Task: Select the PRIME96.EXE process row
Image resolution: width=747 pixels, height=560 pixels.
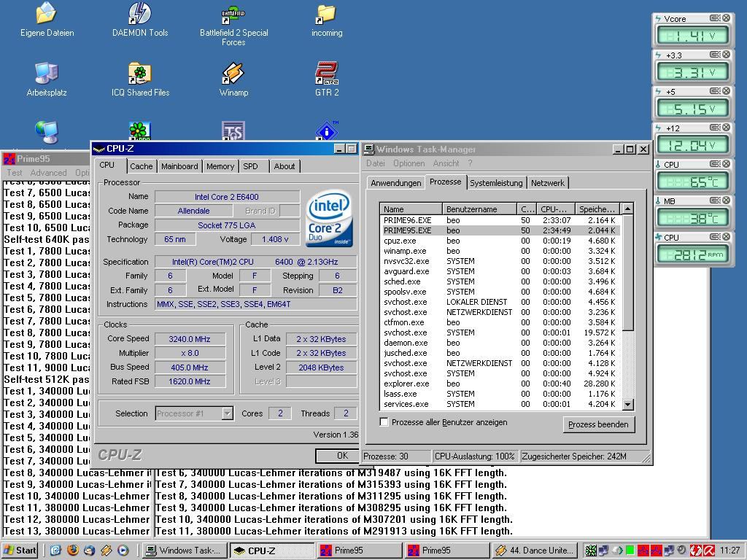Action: point(500,220)
